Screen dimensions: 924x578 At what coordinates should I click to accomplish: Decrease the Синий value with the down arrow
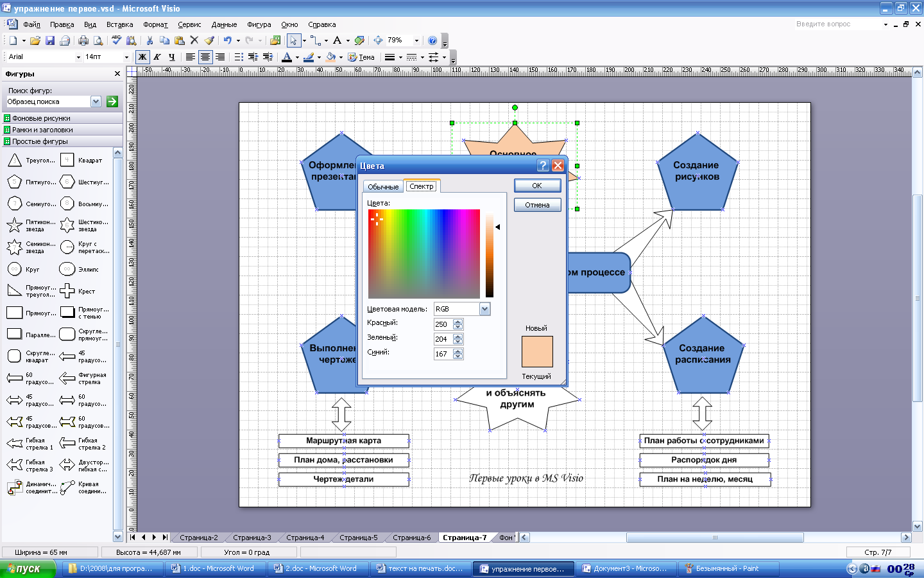[458, 356]
